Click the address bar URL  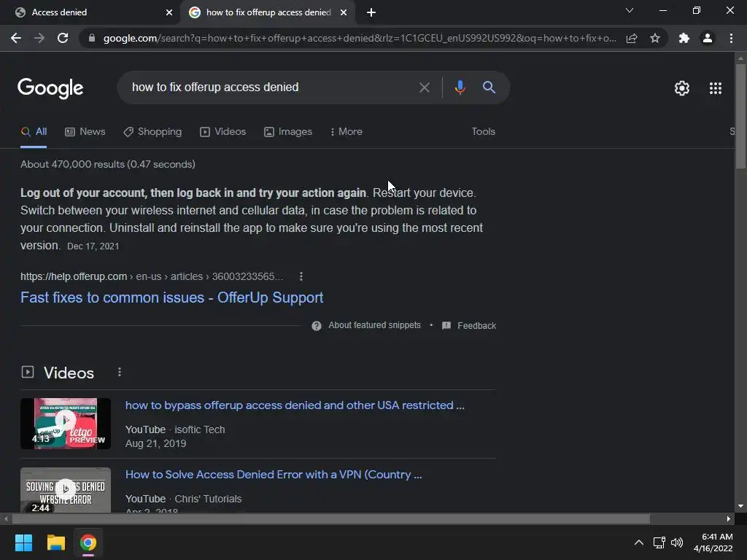359,38
